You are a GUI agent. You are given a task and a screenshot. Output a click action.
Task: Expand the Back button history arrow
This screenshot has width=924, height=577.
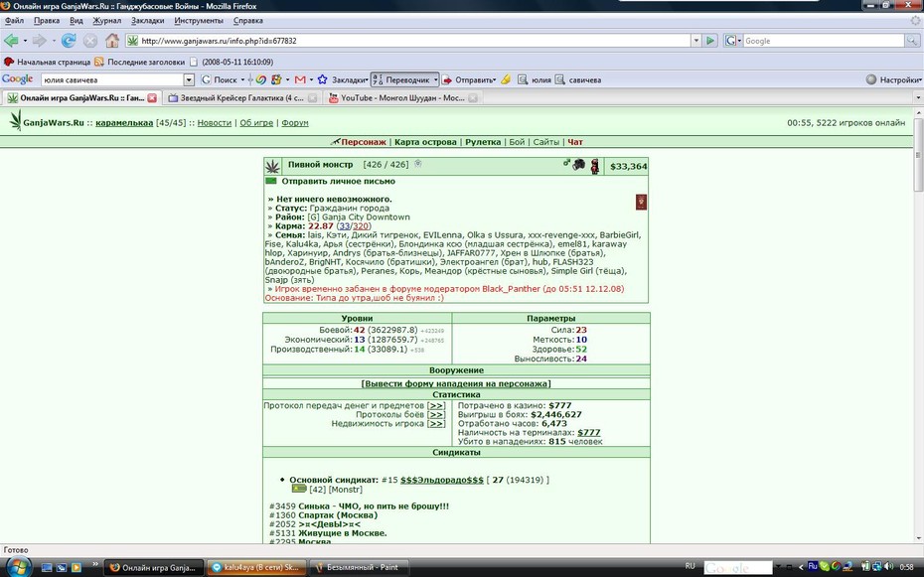click(25, 41)
